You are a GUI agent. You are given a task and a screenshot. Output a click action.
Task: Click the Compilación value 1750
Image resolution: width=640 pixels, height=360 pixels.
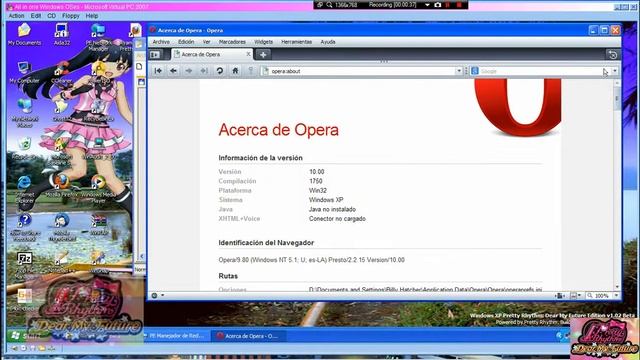point(316,181)
